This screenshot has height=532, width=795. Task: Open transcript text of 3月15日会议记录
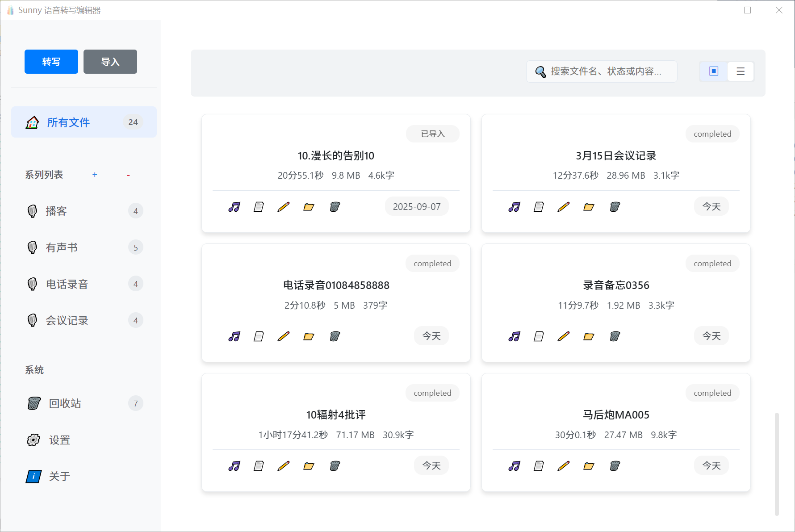tap(538, 206)
